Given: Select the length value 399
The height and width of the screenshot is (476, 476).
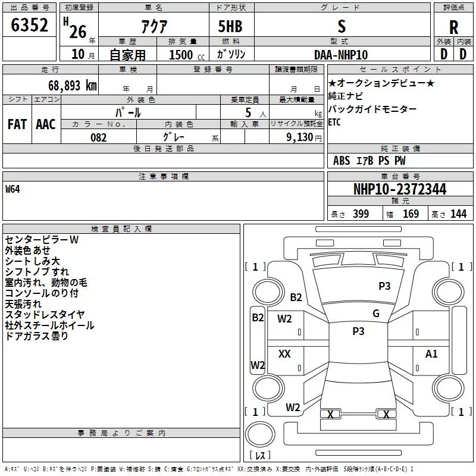Looking at the screenshot, I should [361, 214].
